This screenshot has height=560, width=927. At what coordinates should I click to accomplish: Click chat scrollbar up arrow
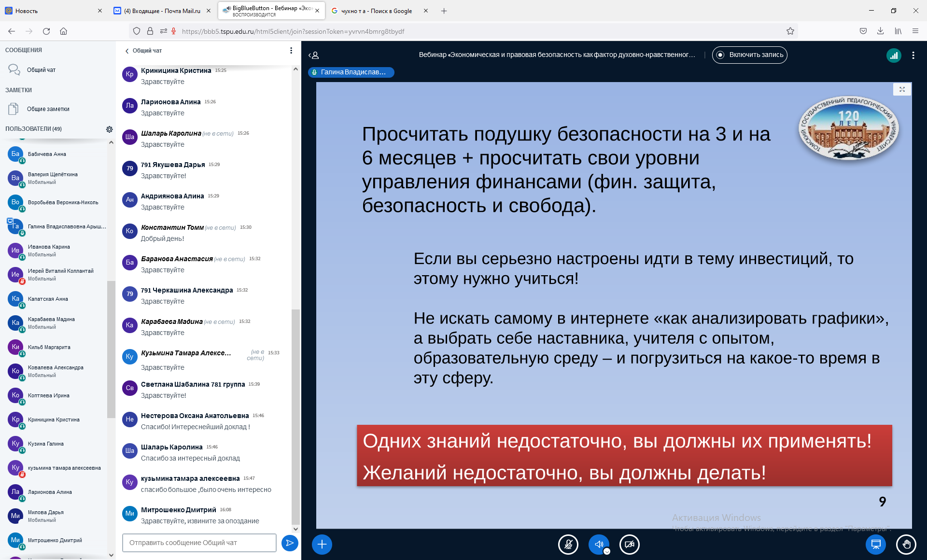(x=295, y=70)
